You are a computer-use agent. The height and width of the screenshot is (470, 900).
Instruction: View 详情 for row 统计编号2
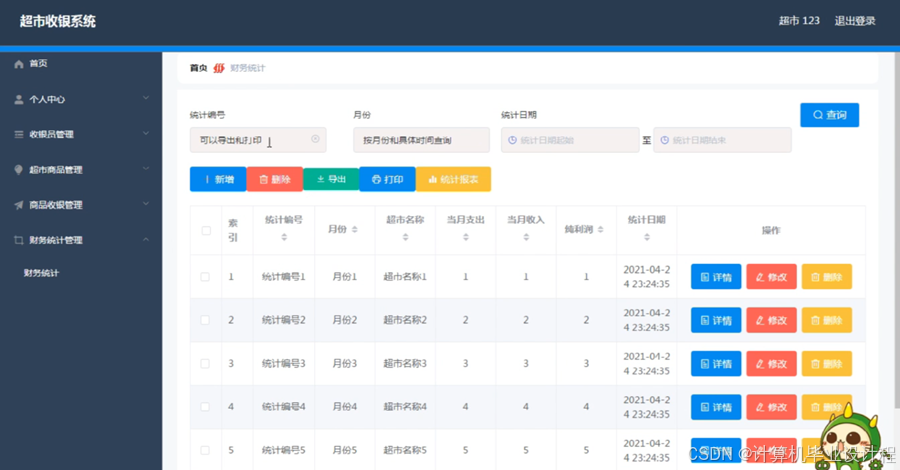[x=716, y=320]
